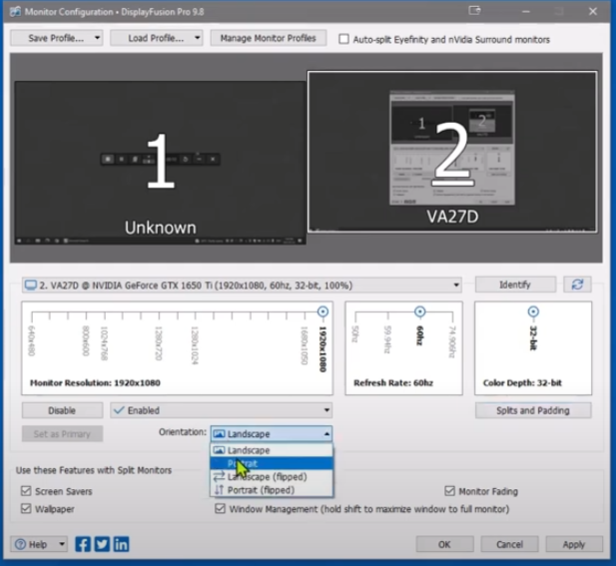This screenshot has height=566, width=616.
Task: Click the 1680x1050 resolution label
Action: tap(304, 346)
